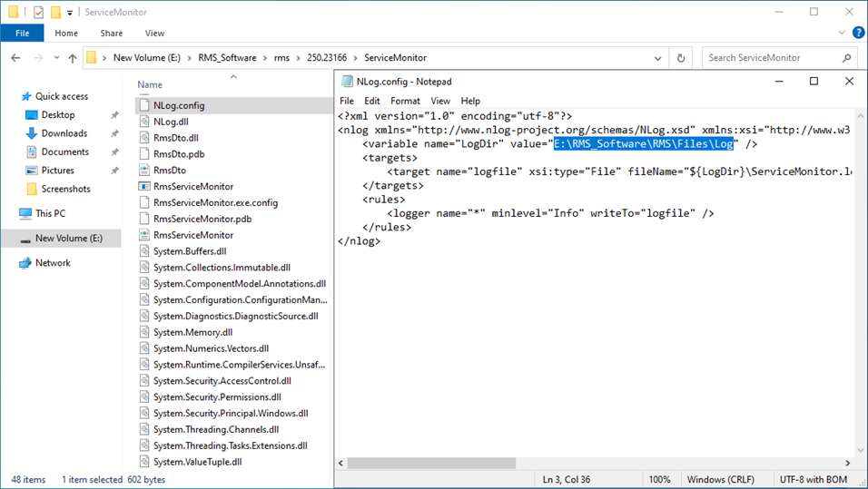Select System.Collections.Immutable.dll file icon
The height and width of the screenshot is (489, 868).
point(144,267)
